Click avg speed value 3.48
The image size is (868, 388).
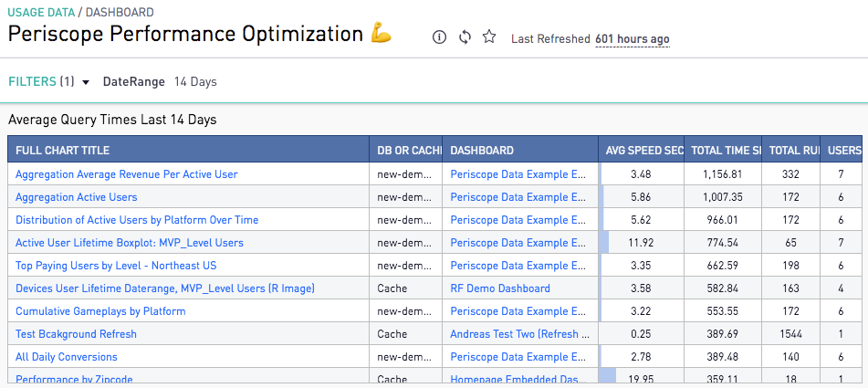coord(641,174)
